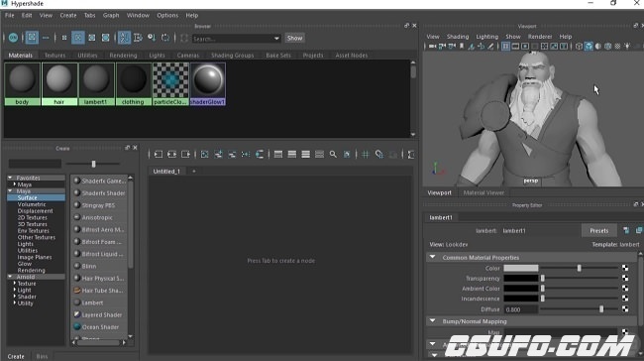Click the rearrange graph icon
This screenshot has width=644, height=361.
click(x=246, y=154)
